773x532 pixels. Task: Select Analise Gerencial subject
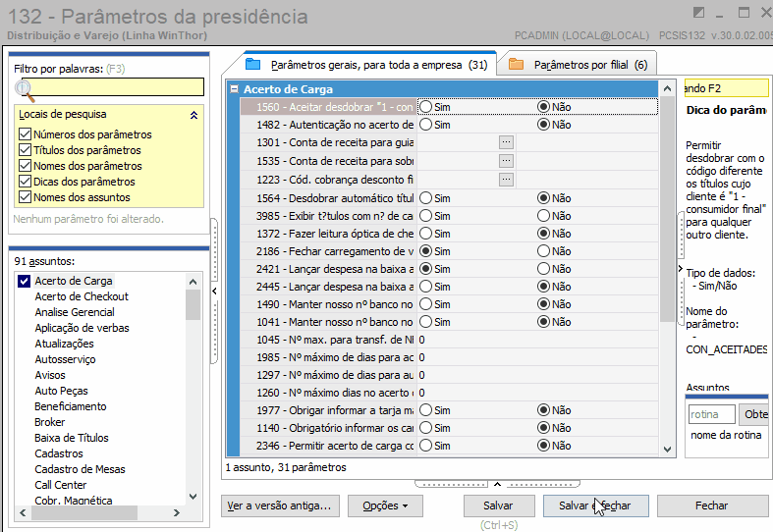click(x=75, y=312)
